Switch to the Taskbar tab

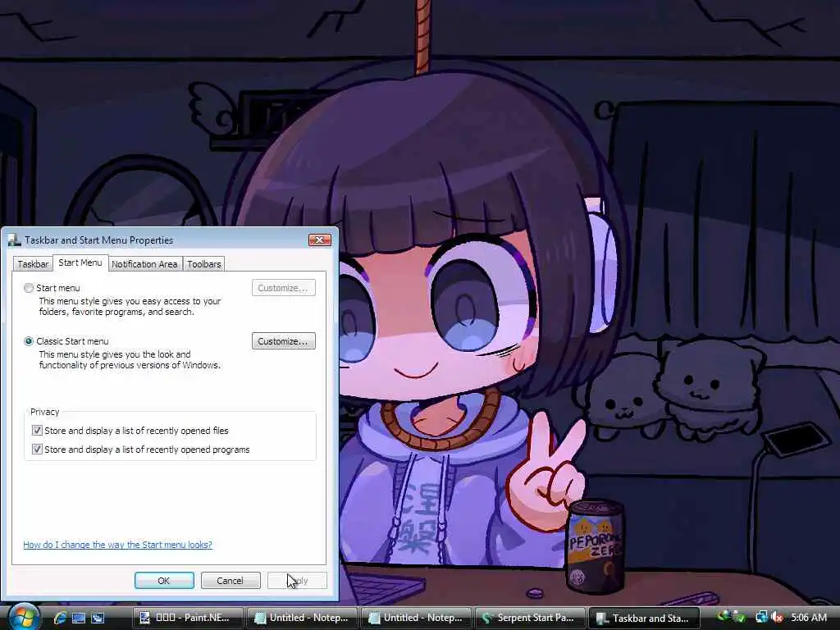pyautogui.click(x=33, y=264)
